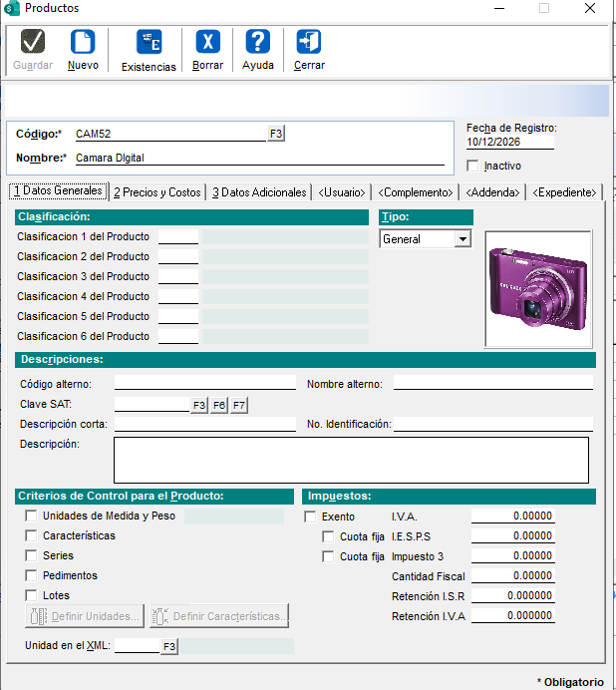Click the large Descripción text area
The width and height of the screenshot is (616, 690).
(x=351, y=460)
